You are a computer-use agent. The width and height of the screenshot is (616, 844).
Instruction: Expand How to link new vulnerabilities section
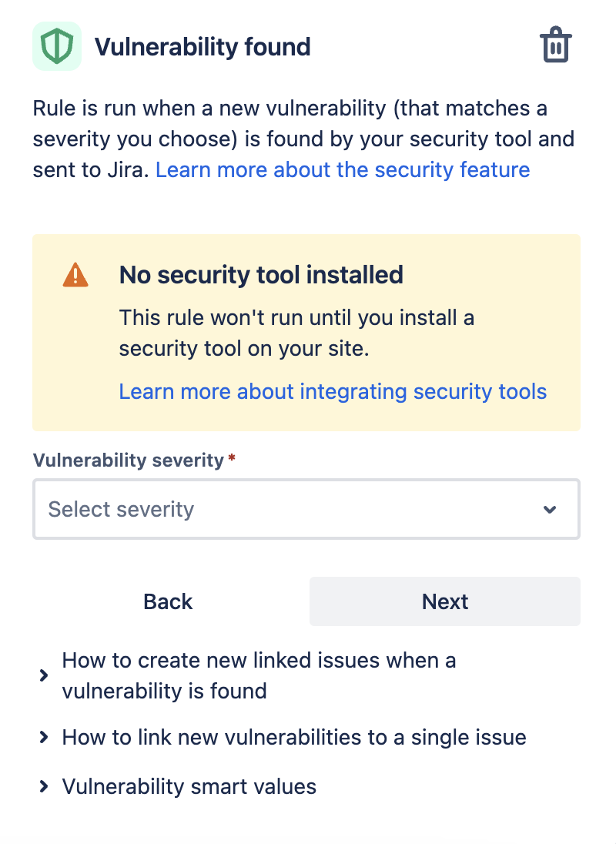coord(294,738)
